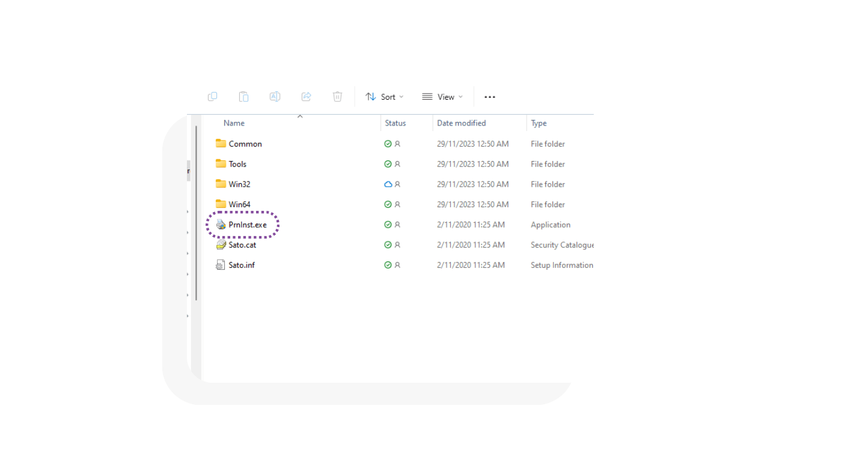Click the Delete trash icon
The width and height of the screenshot is (868, 474).
(337, 96)
